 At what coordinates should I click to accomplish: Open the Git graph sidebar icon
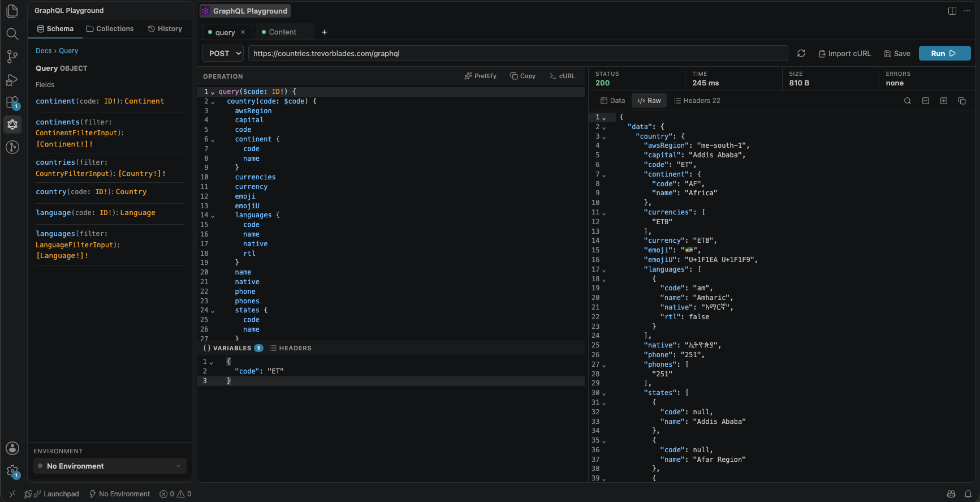pos(12,147)
